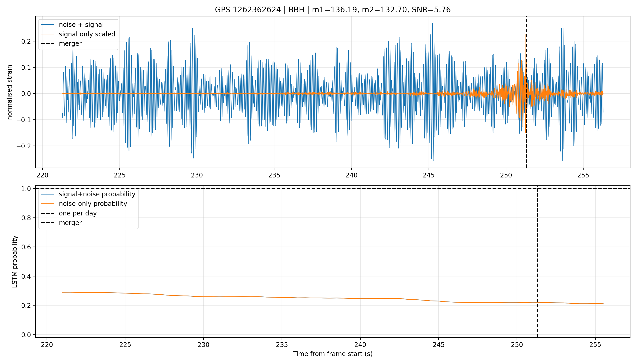Click the orange line swatch beside 'signal only scaled'
The image size is (637, 364).
[48, 34]
